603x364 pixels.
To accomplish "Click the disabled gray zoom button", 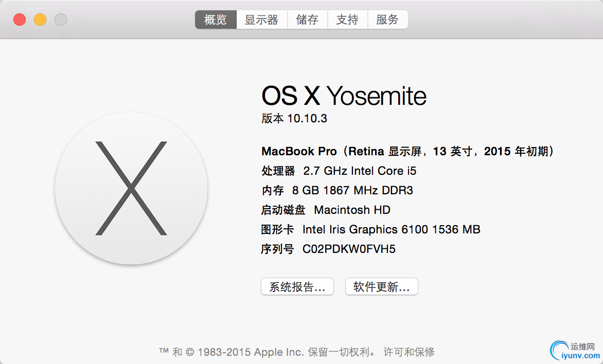I will click(61, 20).
